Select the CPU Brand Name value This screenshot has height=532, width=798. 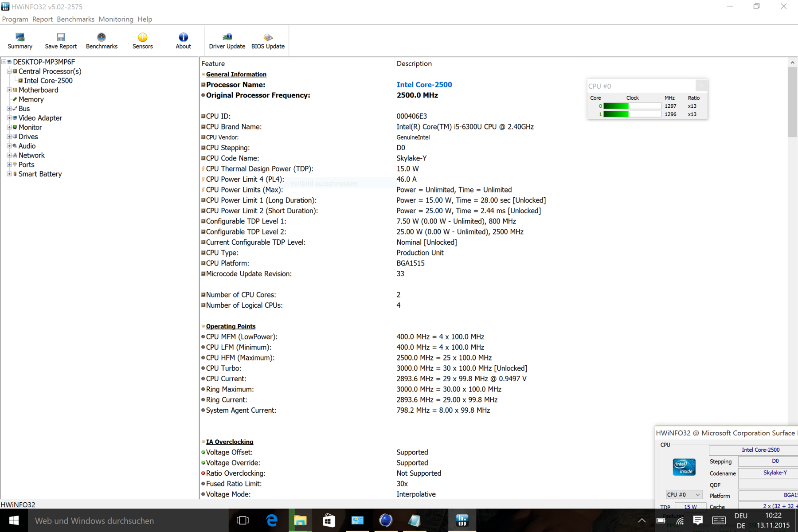coord(465,127)
